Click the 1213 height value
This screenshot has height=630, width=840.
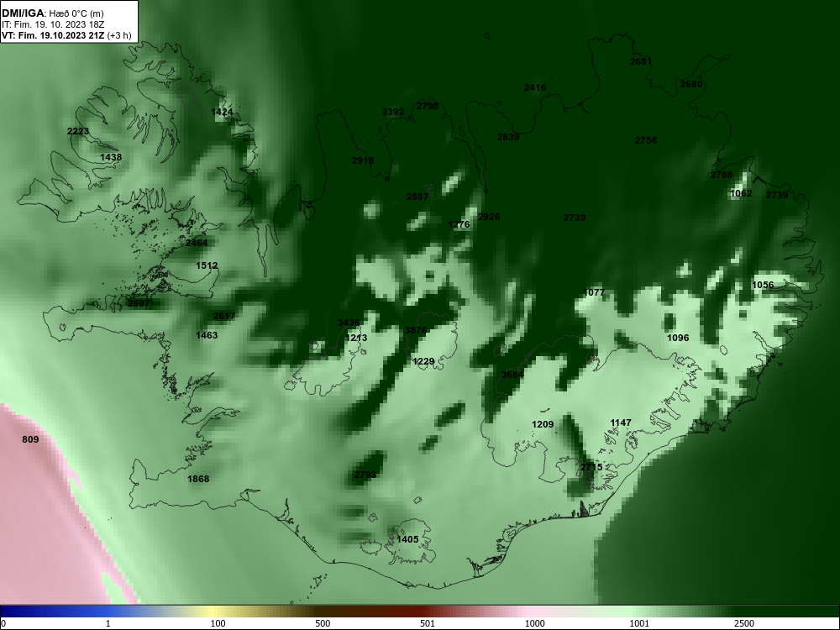click(x=356, y=338)
